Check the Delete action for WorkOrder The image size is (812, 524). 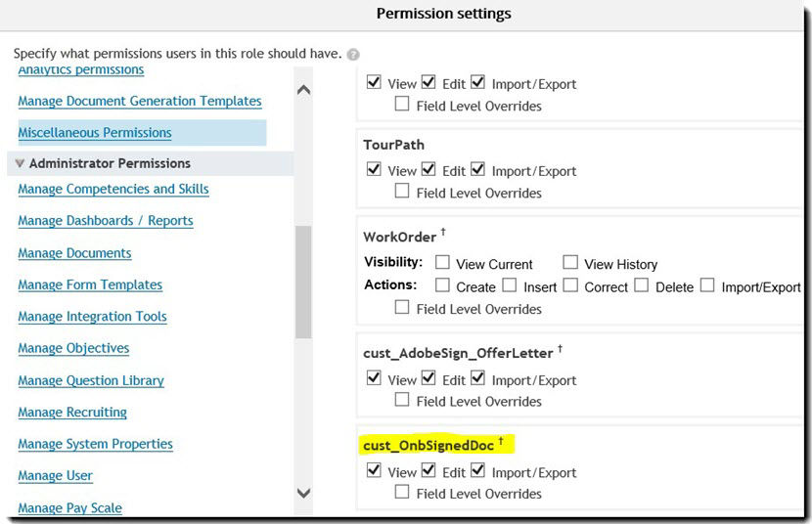641,285
